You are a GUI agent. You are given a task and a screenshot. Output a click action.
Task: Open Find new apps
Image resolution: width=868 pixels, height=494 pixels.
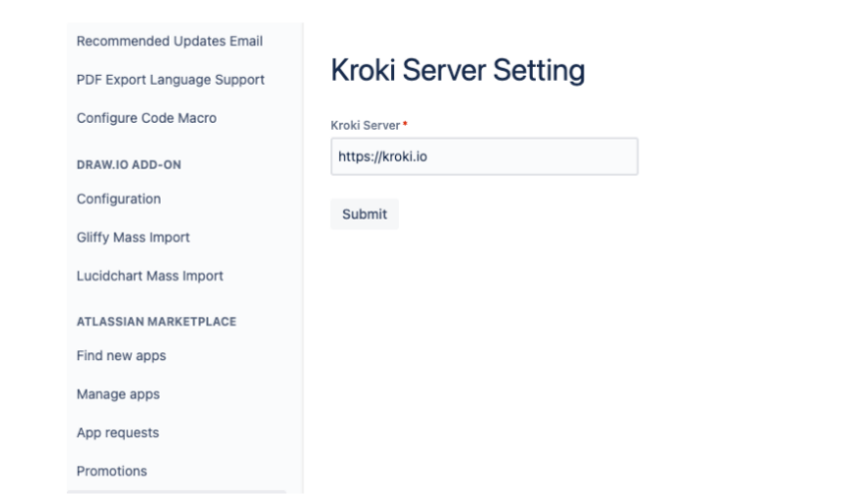(122, 355)
